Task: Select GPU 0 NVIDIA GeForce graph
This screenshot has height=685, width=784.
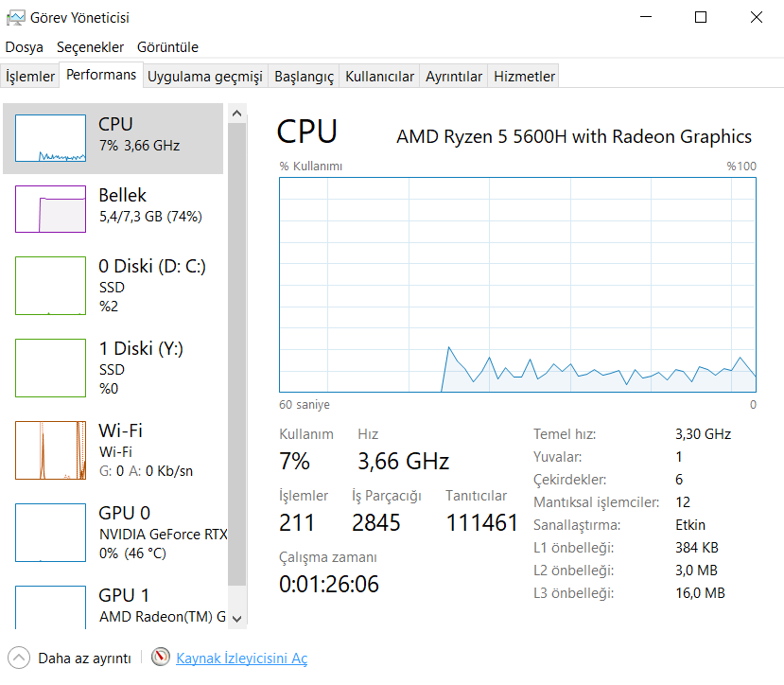Action: click(51, 533)
